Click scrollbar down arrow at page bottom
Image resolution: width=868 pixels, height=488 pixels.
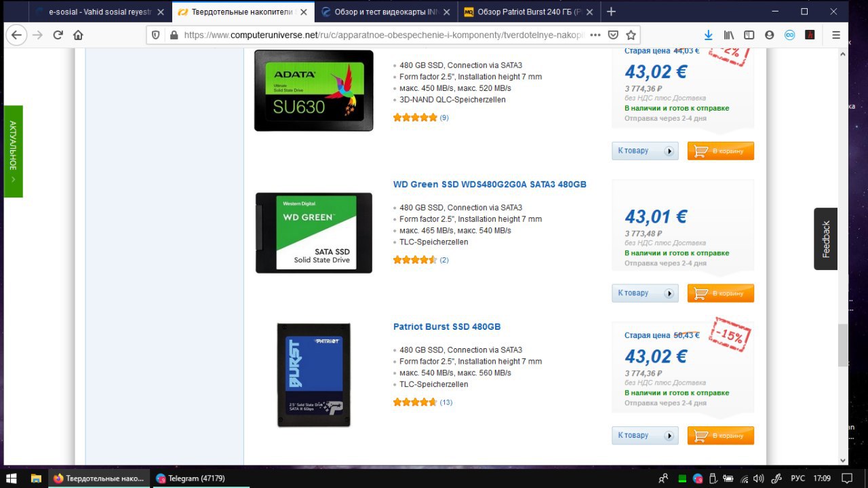tap(843, 460)
